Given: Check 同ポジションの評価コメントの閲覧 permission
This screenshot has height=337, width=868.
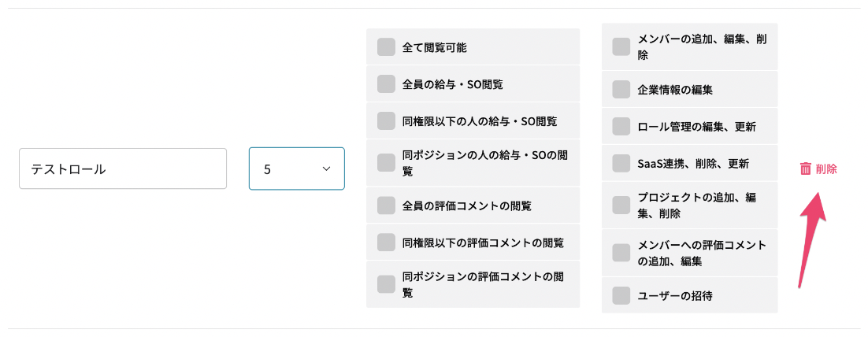Looking at the screenshot, I should click(386, 284).
